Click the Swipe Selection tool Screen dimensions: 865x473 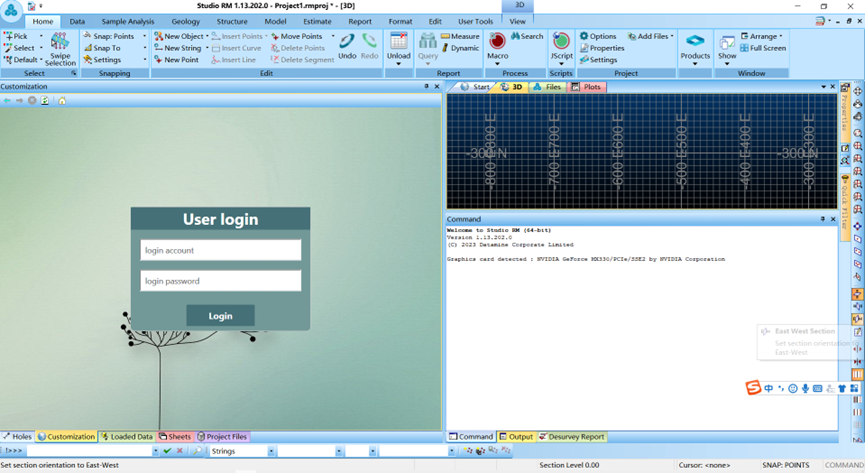[x=60, y=47]
